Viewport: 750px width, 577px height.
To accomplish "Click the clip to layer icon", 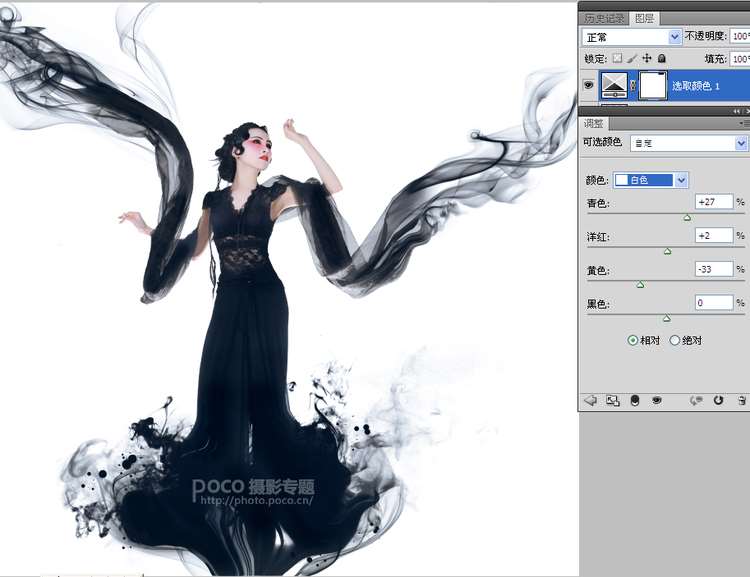I will click(x=634, y=400).
